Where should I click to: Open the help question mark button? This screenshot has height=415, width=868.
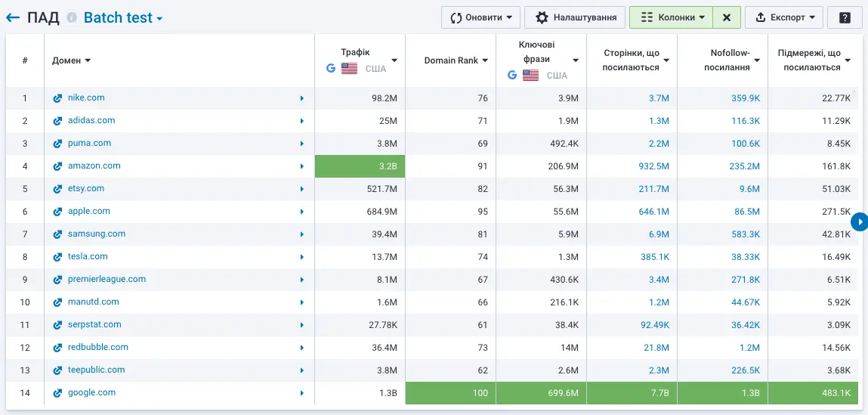(845, 17)
